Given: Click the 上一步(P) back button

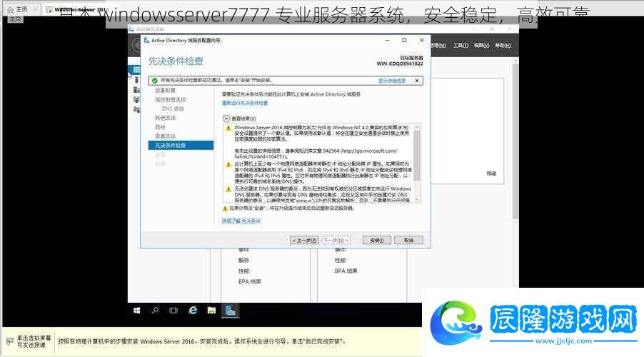Looking at the screenshot, I should pos(304,240).
